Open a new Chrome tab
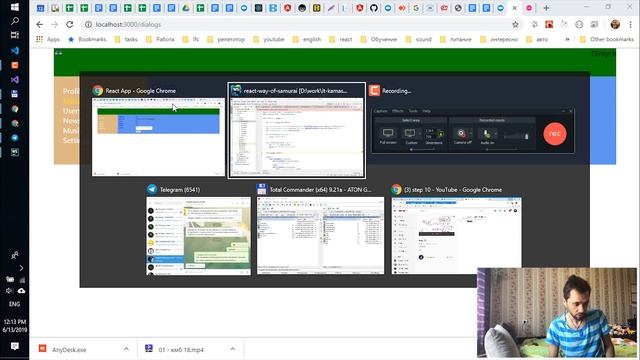 tap(546, 8)
